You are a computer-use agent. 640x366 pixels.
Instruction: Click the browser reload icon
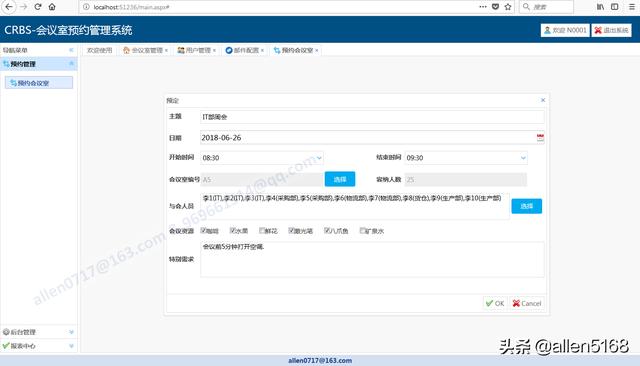coord(38,7)
